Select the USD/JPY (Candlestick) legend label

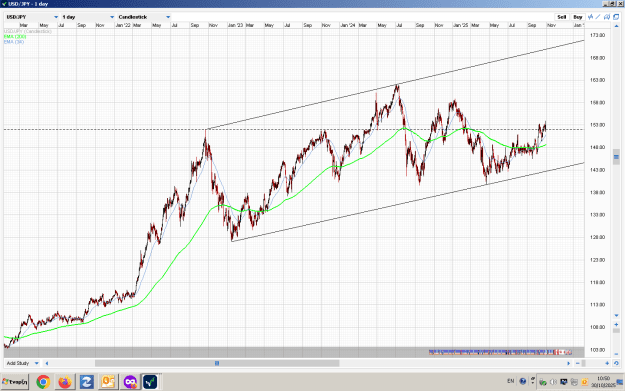coord(28,31)
